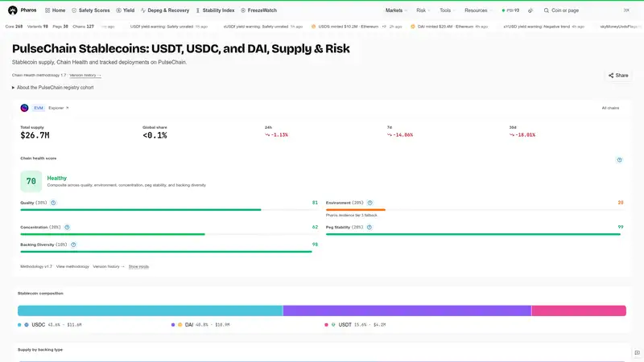Click the Peg Stability score bar
644x362 pixels.
click(474, 234)
